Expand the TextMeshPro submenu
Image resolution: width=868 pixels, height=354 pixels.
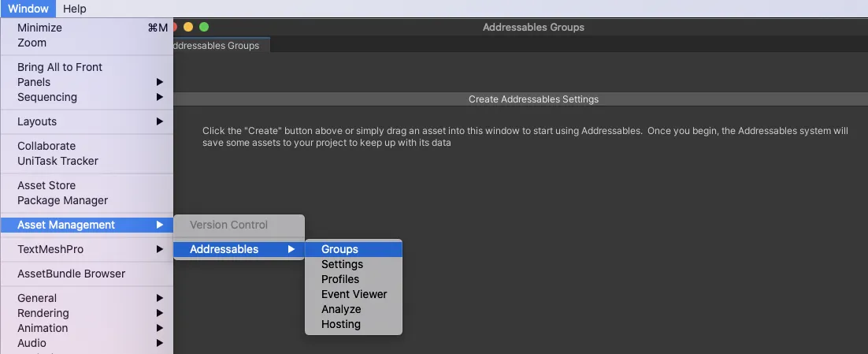[x=87, y=248]
